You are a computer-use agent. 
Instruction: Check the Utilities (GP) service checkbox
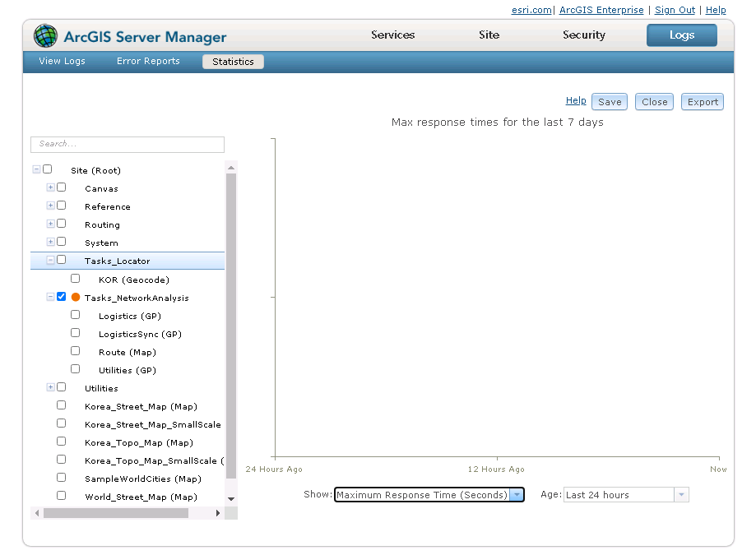75,369
